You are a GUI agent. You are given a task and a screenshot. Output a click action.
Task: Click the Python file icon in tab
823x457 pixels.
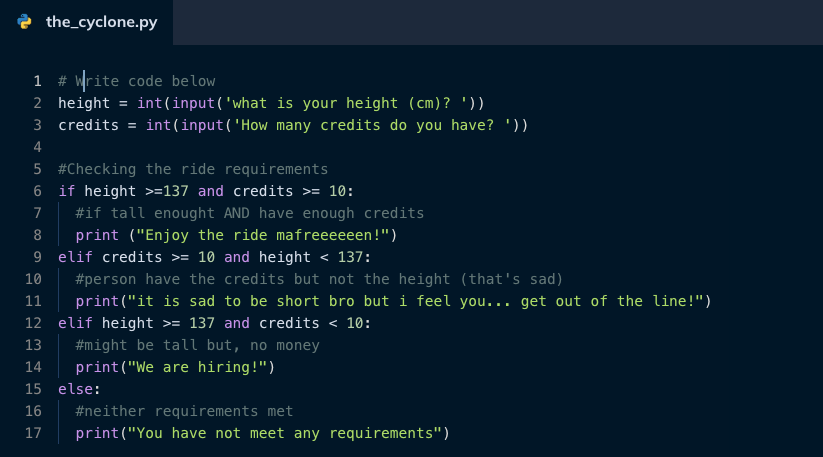(x=24, y=22)
